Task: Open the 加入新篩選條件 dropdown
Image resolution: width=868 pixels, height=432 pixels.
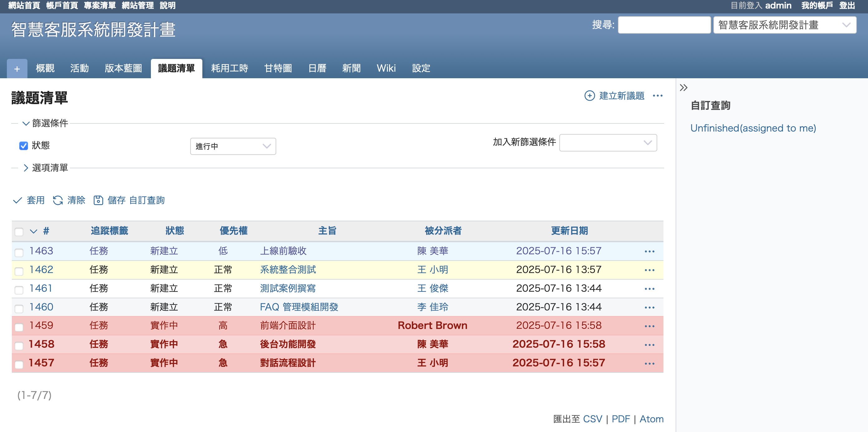Action: pos(608,143)
